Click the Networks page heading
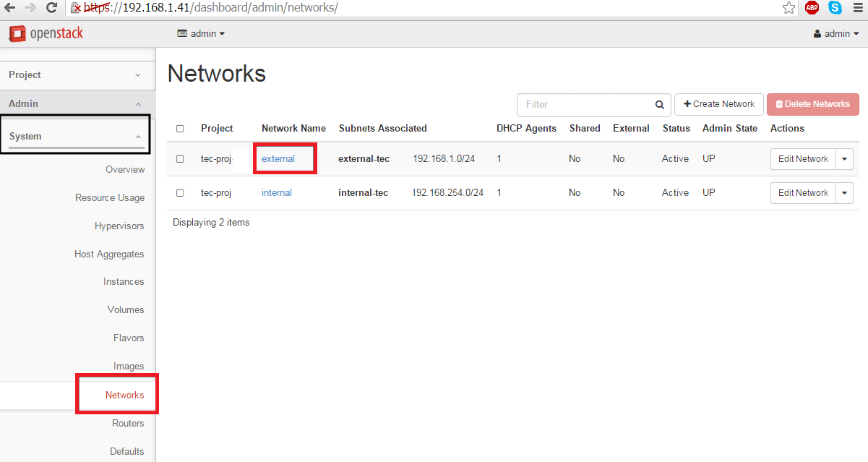The height and width of the screenshot is (462, 868). [217, 74]
